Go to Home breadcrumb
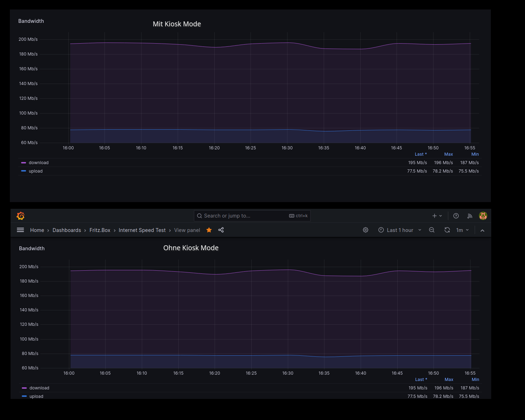 [37, 230]
